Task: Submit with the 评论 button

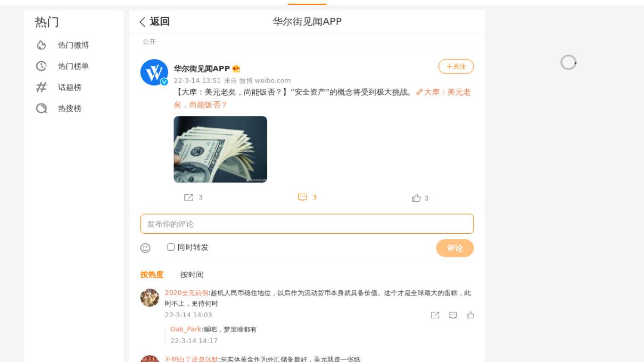Action: (455, 248)
